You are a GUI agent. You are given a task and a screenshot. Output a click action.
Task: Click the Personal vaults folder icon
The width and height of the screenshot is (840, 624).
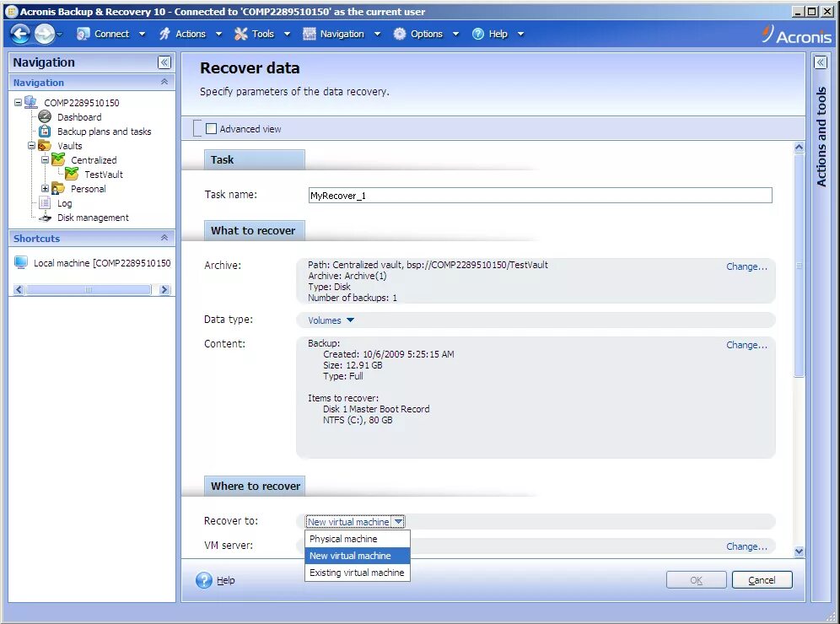58,189
